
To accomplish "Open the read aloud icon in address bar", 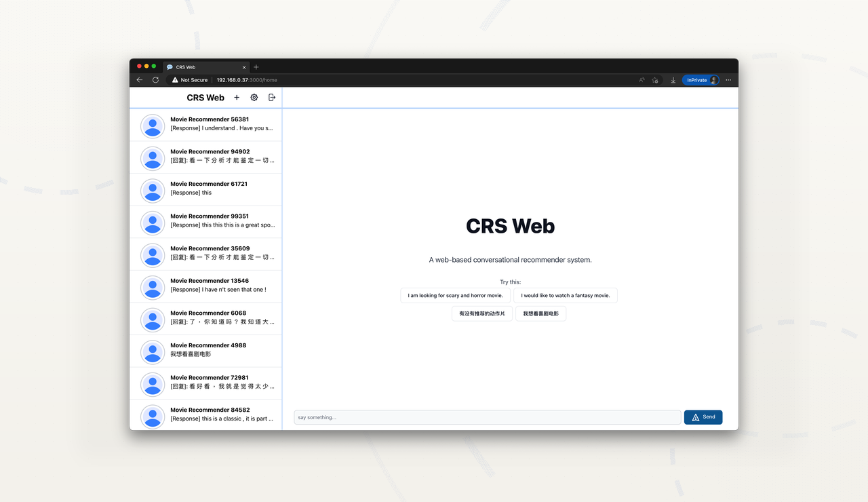I will [x=642, y=80].
